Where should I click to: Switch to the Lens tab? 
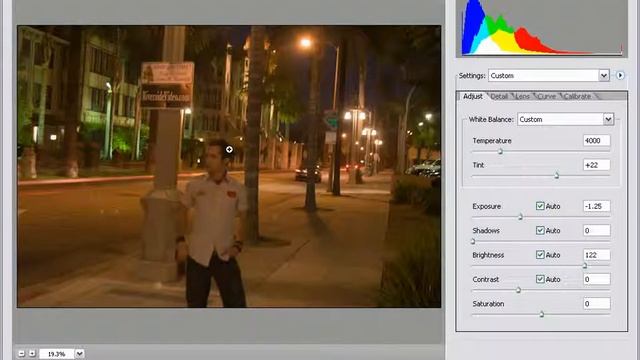pos(523,96)
